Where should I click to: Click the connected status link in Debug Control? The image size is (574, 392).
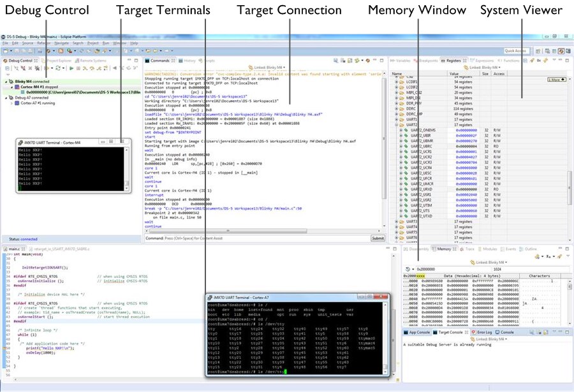pos(29,239)
